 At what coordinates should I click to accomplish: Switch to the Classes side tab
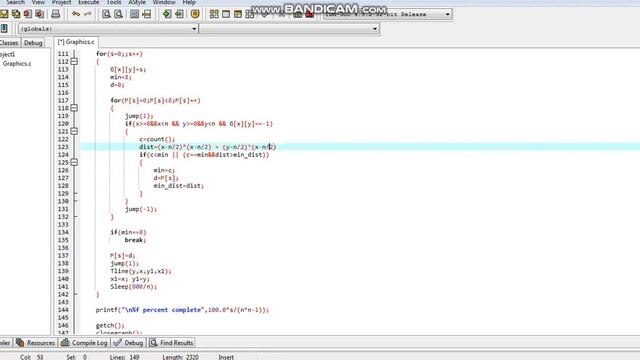coord(9,43)
